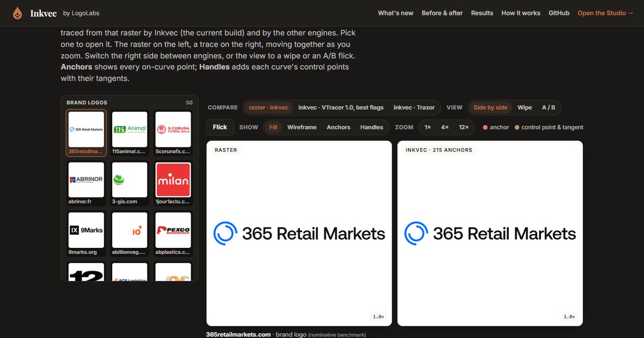
Task: Enable the Anchors display option
Action: point(339,127)
